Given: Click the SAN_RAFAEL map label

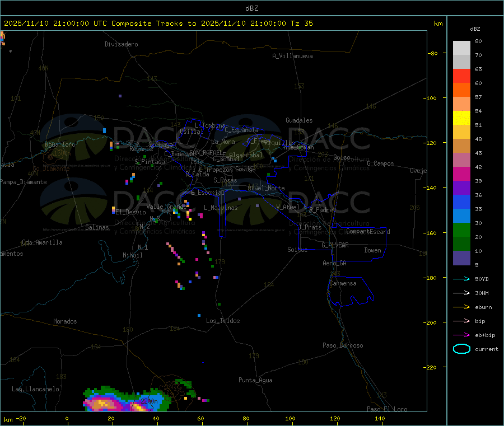Looking at the screenshot, I should [x=206, y=152].
